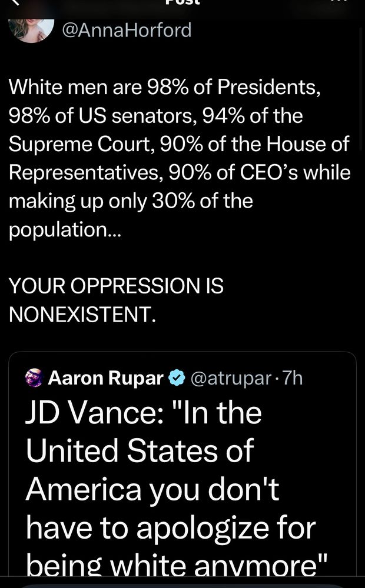Click the scrollbar on right edge
This screenshot has width=365, height=588.
click(361, 88)
